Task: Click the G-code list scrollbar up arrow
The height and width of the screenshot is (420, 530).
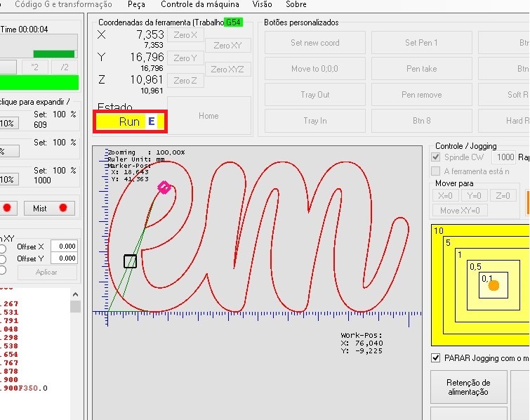Action: pyautogui.click(x=75, y=294)
